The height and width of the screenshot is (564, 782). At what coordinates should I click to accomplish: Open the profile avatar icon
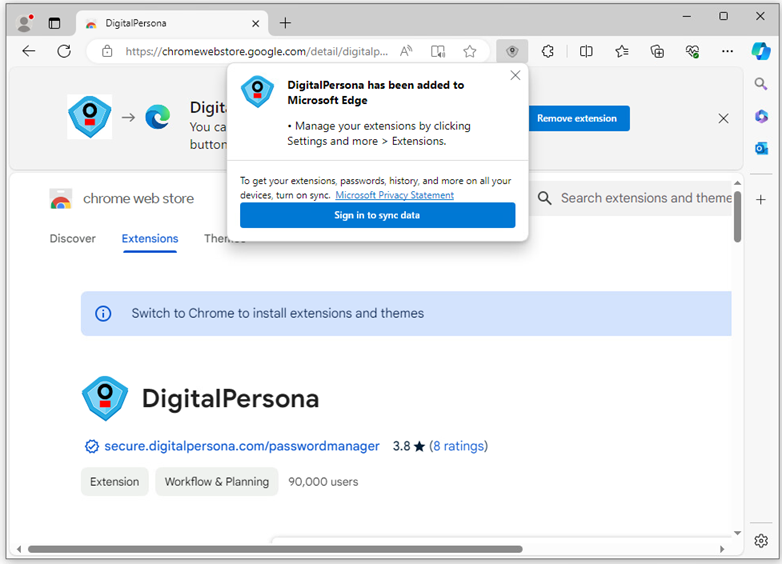tap(24, 23)
